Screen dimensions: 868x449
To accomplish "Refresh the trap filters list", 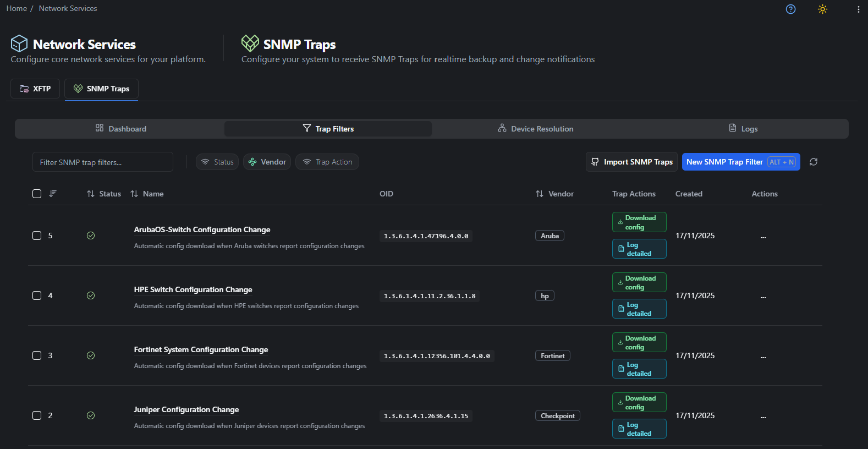I will [x=814, y=162].
